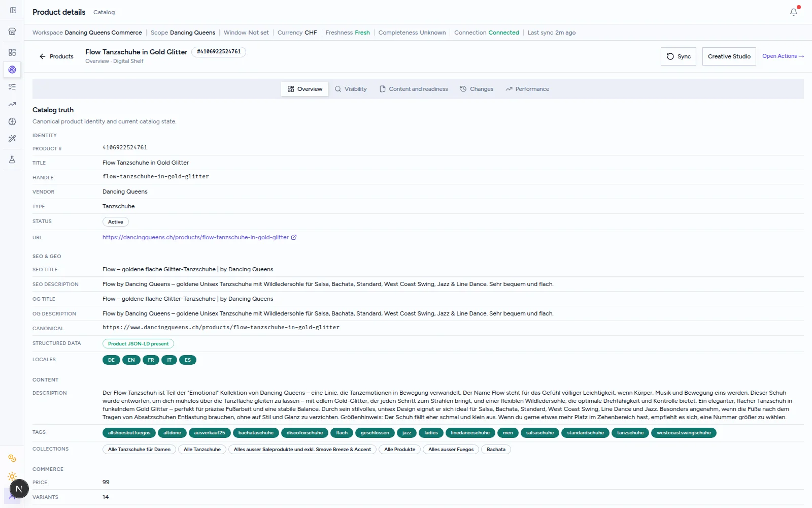Click the men tag

[x=508, y=433]
